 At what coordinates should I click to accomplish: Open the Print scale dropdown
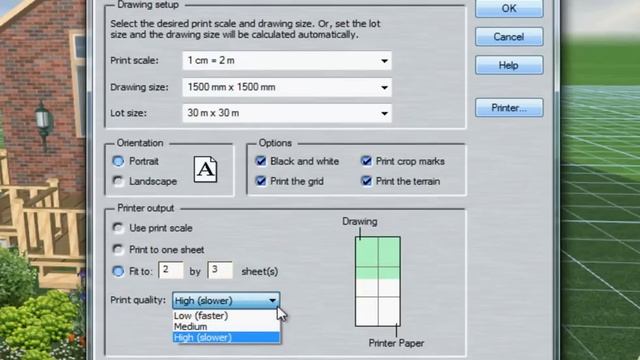coord(287,60)
